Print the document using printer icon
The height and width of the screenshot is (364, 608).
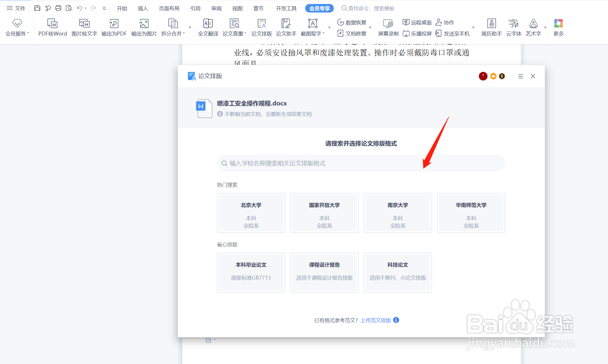click(58, 8)
